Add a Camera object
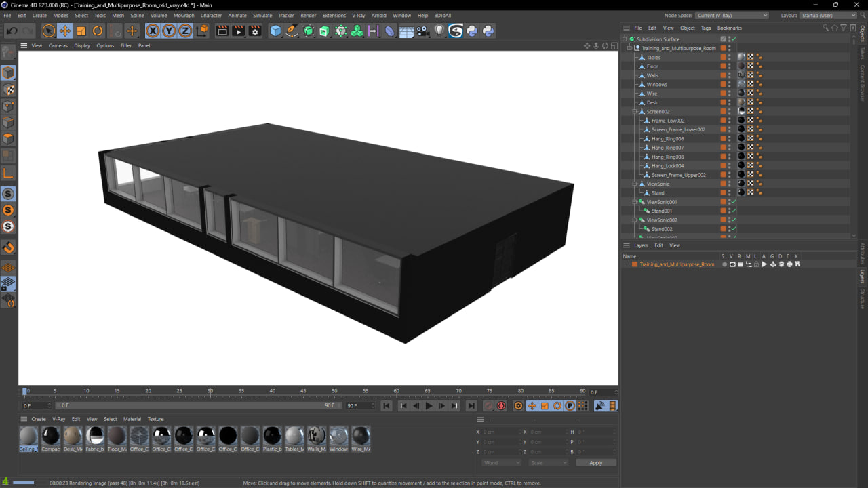The width and height of the screenshot is (868, 488). click(422, 30)
